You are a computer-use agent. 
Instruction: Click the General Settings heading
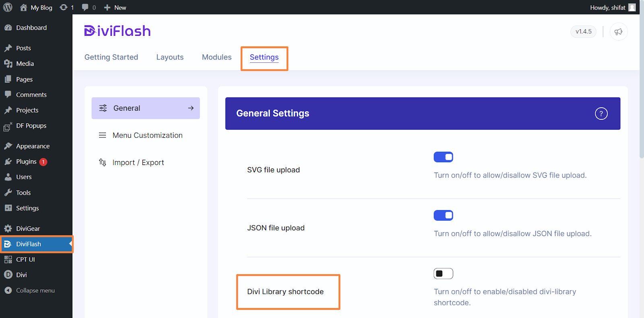(272, 113)
